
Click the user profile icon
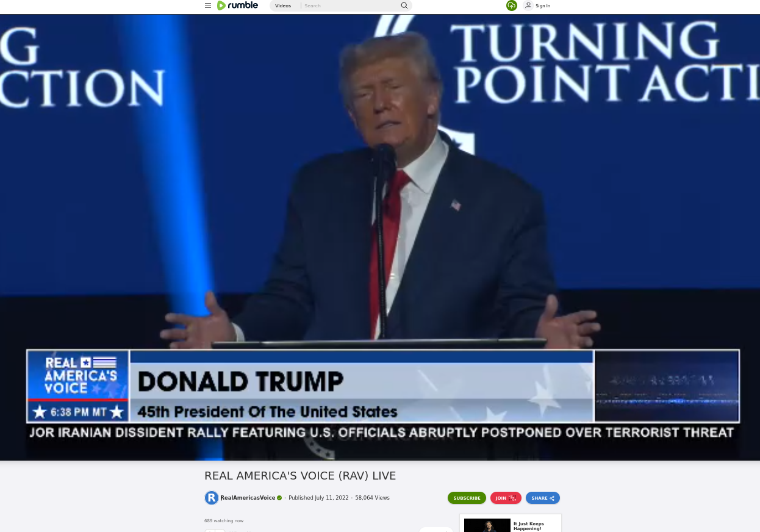[x=528, y=5]
